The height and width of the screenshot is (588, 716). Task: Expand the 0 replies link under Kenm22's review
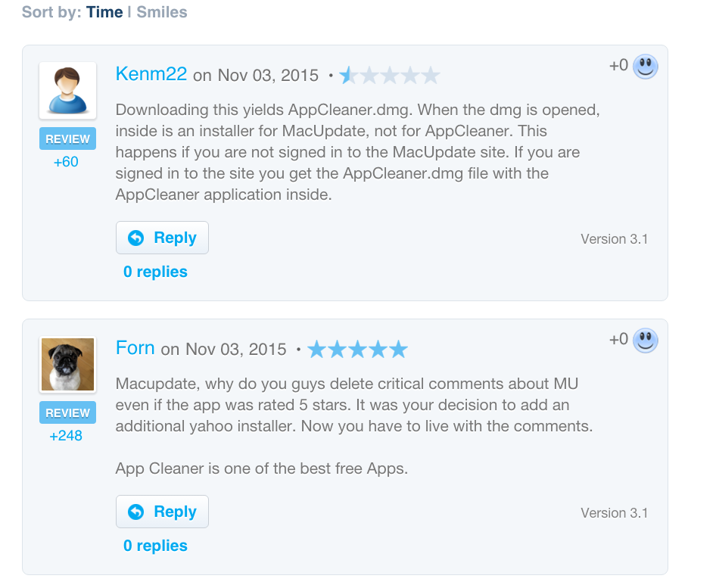click(155, 272)
